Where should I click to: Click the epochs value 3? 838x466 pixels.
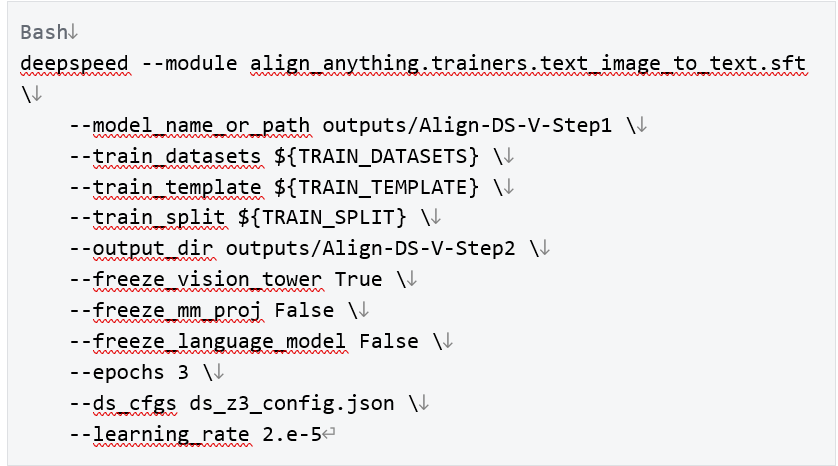[x=183, y=372]
